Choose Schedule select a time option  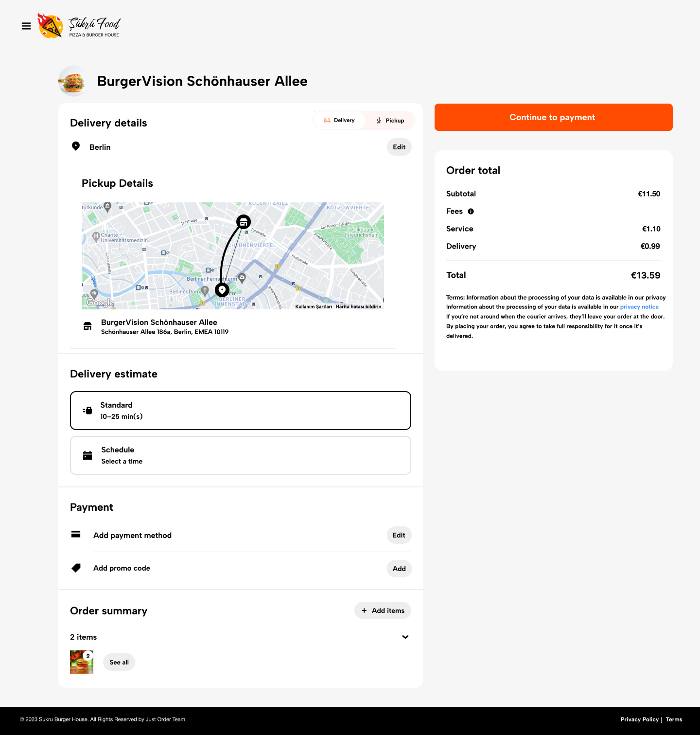(x=241, y=455)
